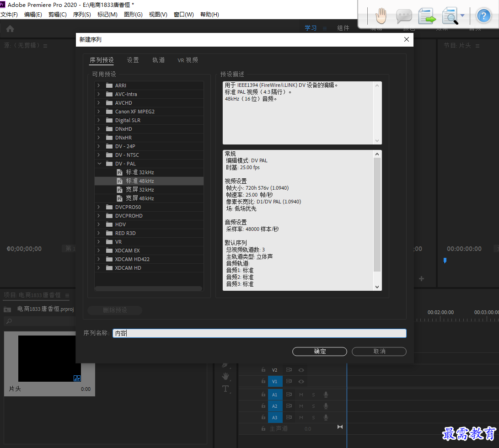Collapse the DV - PAL folder
Screen dimensions: 499x448
[99, 164]
